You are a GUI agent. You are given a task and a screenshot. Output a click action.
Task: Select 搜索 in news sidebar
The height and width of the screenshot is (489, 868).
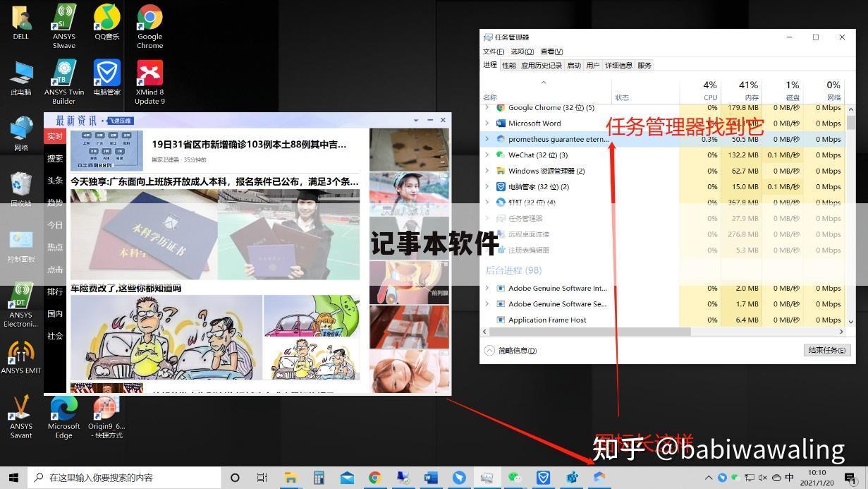tap(55, 159)
